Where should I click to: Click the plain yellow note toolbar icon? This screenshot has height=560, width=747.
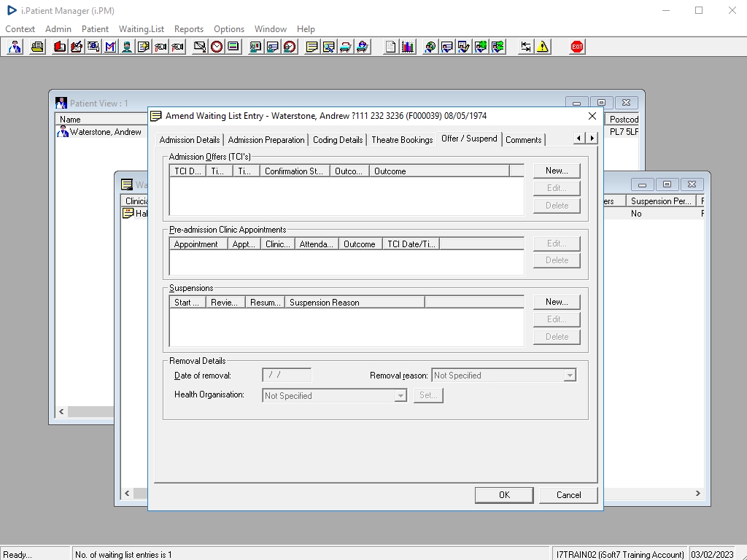point(312,47)
